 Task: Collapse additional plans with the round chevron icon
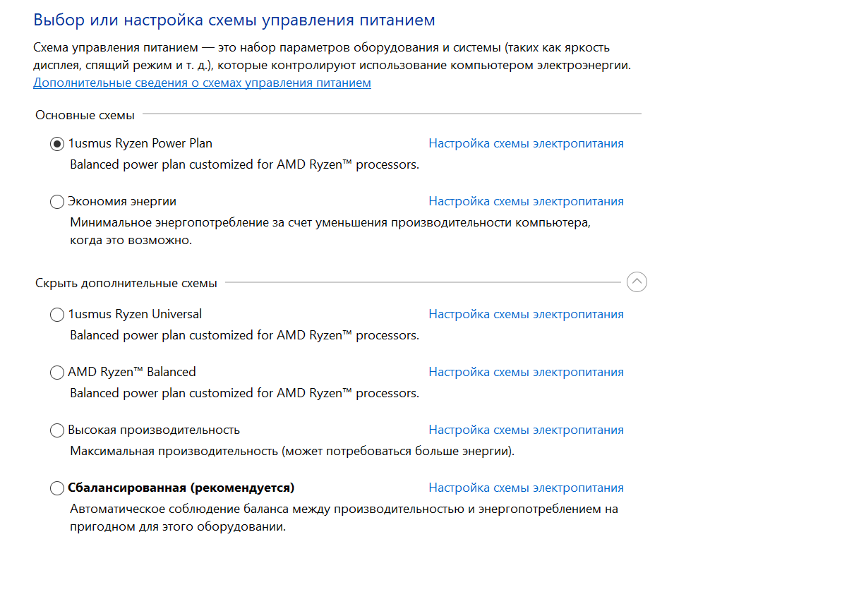(637, 282)
